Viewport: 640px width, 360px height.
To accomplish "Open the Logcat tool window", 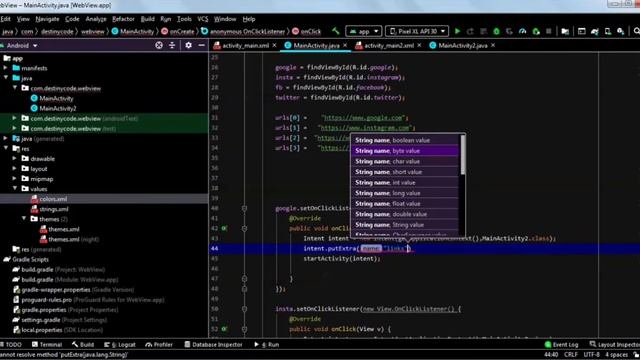I will pos(120,344).
